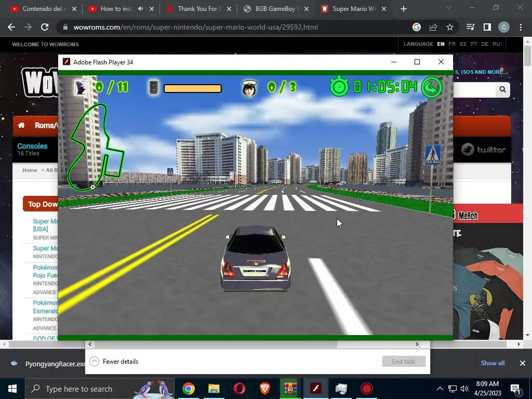Toggle Chrome side panel
The height and width of the screenshot is (399, 532).
[487, 27]
